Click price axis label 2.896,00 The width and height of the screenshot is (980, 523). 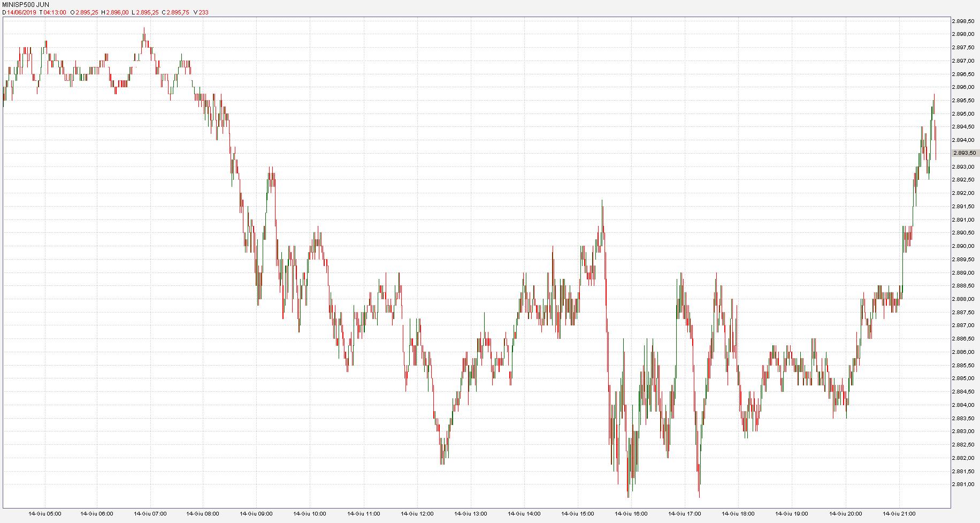click(963, 87)
